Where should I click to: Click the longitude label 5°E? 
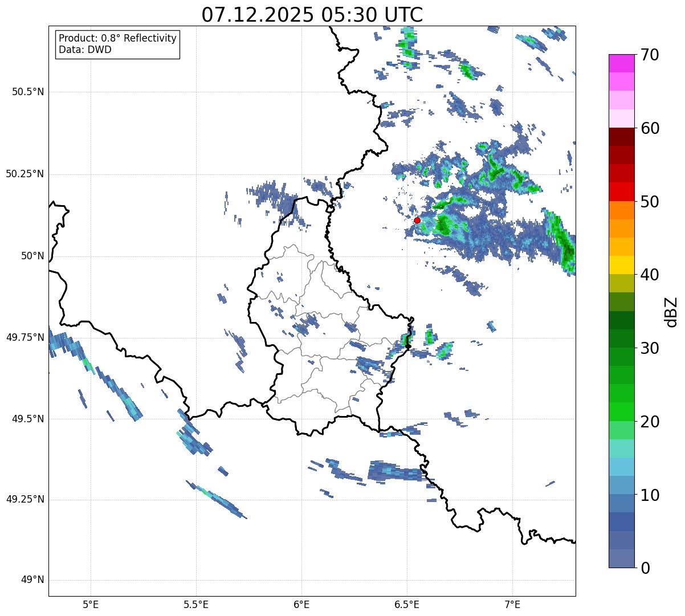tap(91, 605)
